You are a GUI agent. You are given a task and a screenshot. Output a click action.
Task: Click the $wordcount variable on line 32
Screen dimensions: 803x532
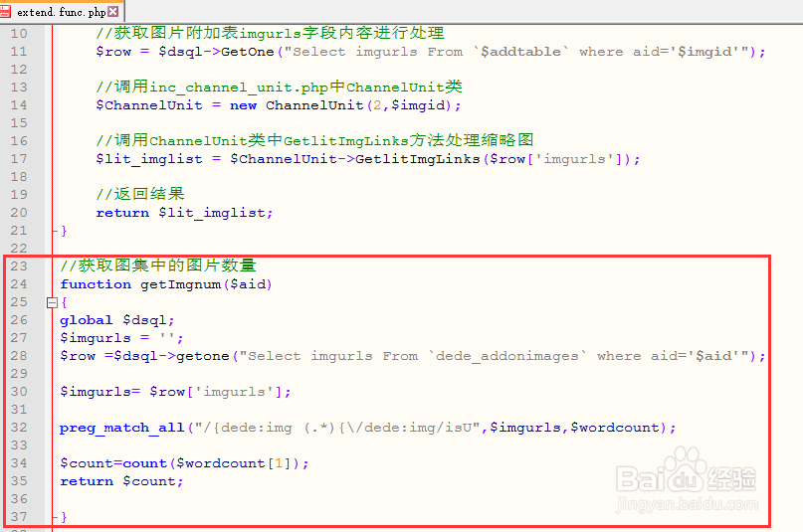(x=615, y=428)
